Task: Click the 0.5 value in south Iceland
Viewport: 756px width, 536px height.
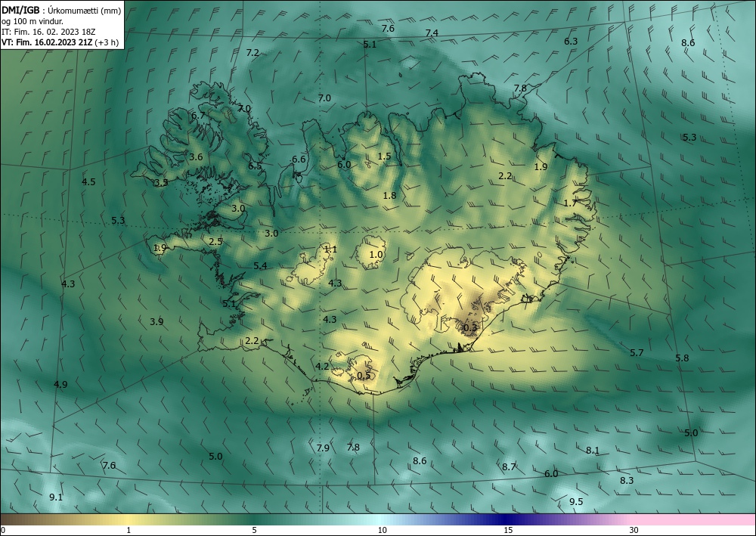Action: tap(364, 376)
